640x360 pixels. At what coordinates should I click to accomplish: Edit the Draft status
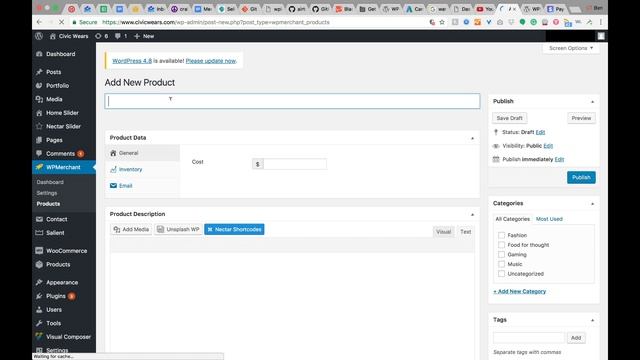coord(540,132)
